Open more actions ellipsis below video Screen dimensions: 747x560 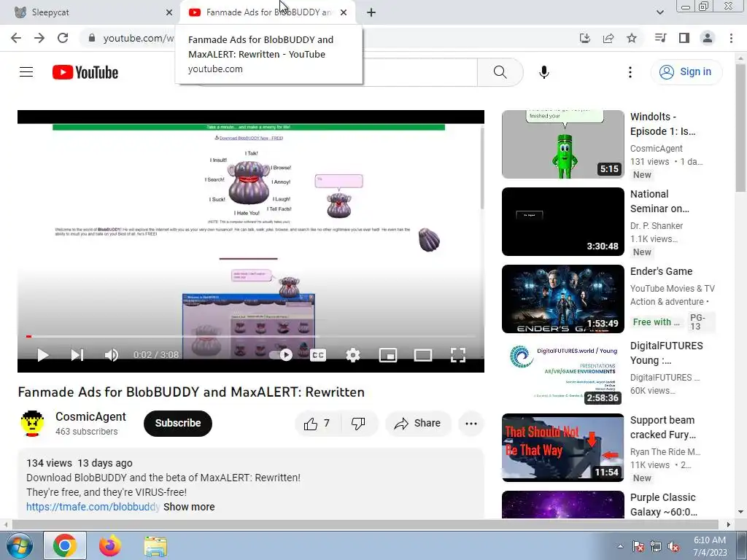pyautogui.click(x=471, y=424)
